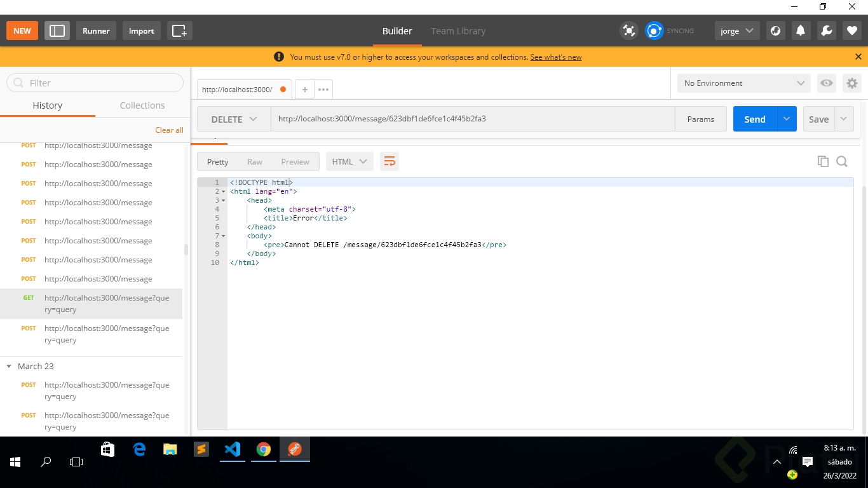Send the DELETE request
This screenshot has height=488, width=868.
[755, 119]
